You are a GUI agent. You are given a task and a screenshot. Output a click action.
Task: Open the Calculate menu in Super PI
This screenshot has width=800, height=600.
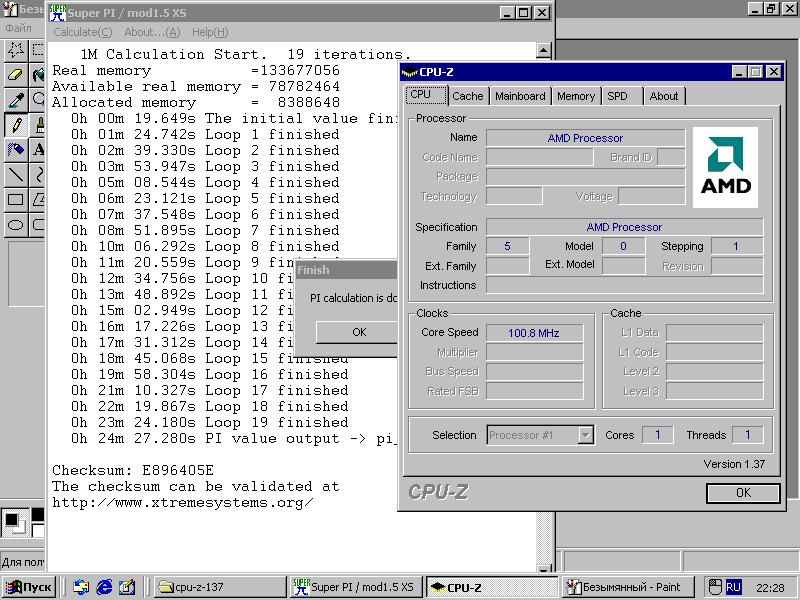click(83, 32)
